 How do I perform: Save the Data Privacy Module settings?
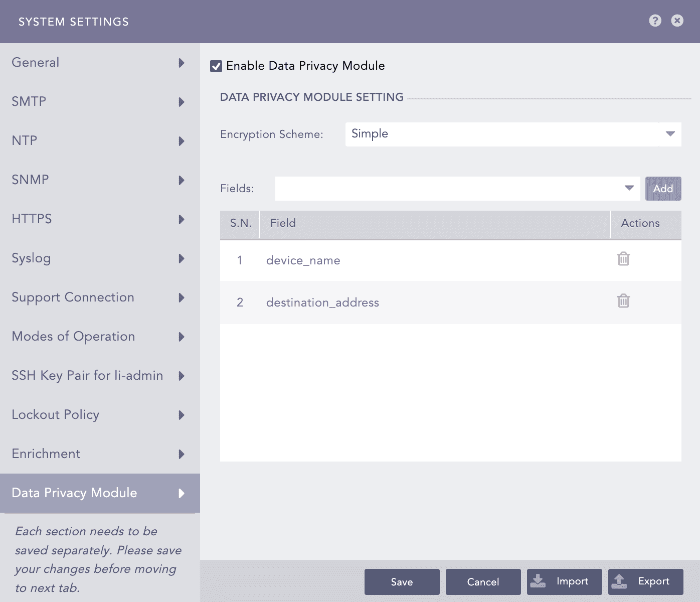[x=401, y=582]
